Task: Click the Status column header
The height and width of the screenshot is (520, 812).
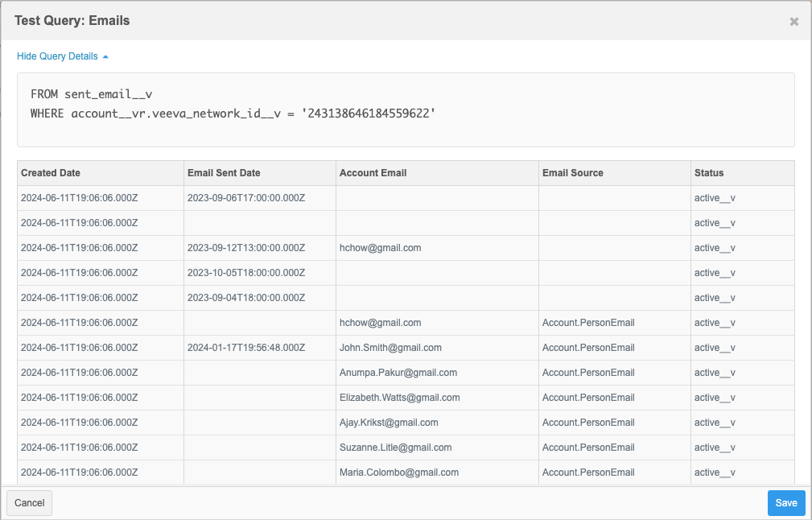Action: [x=709, y=173]
